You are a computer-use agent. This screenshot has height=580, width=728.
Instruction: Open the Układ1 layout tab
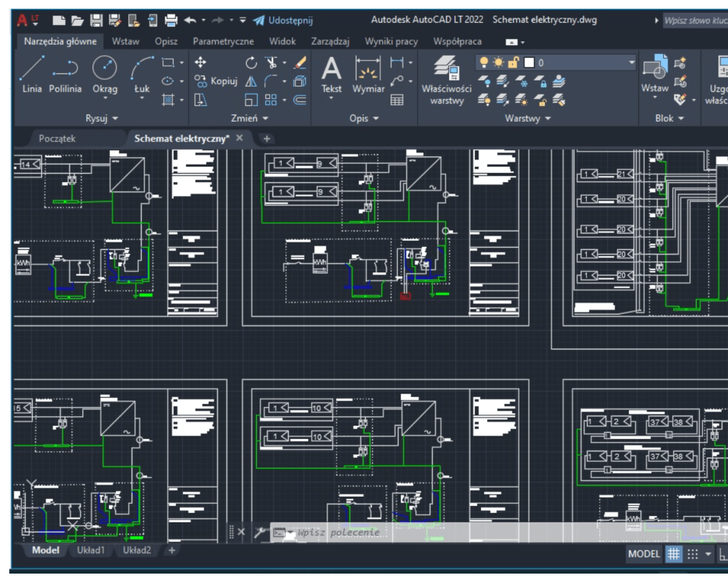pos(90,550)
